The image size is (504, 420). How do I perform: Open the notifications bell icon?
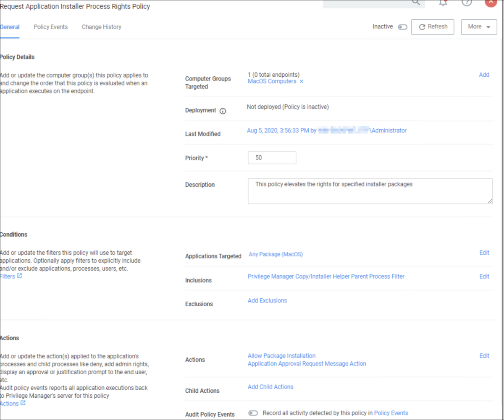pyautogui.click(x=443, y=3)
